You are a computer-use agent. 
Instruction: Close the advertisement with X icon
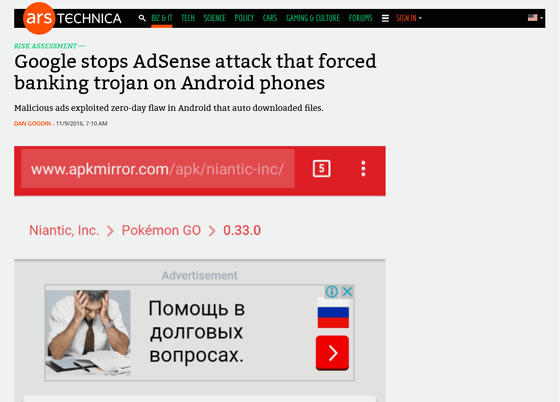click(347, 292)
